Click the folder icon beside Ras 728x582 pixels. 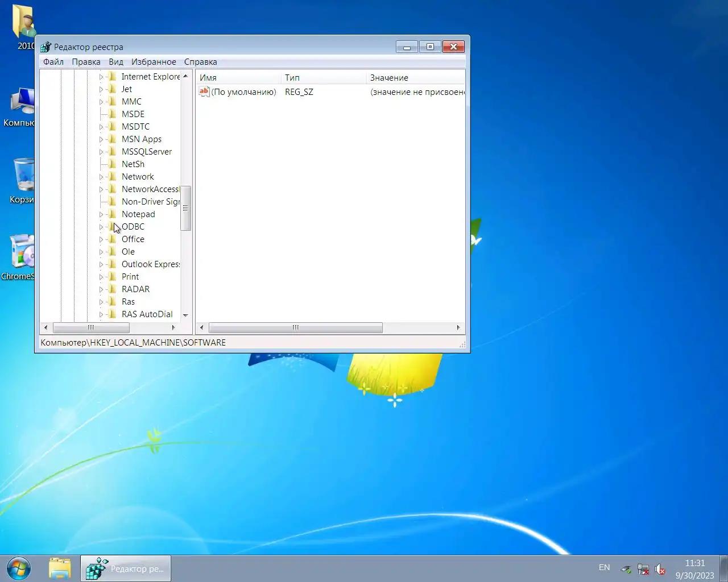pos(113,302)
